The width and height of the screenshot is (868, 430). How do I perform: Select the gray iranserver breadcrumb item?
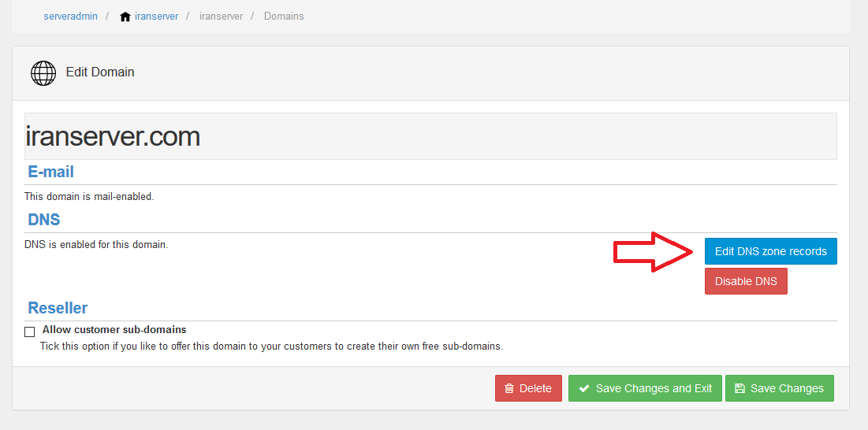click(221, 16)
